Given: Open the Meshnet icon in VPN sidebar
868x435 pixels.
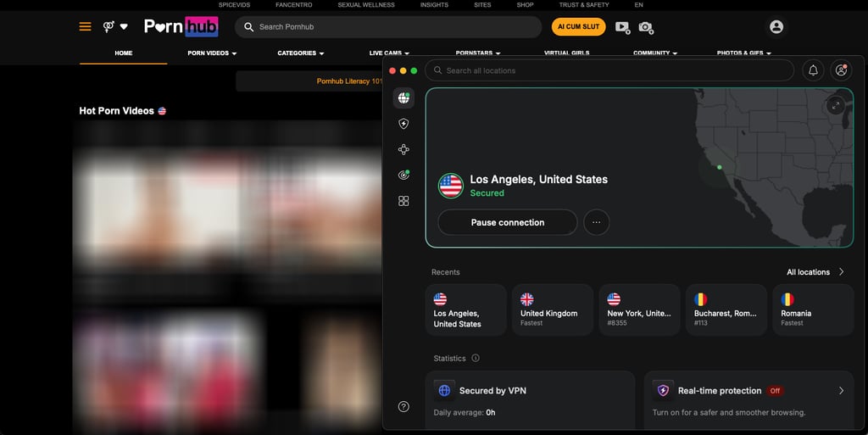Looking at the screenshot, I should point(403,149).
